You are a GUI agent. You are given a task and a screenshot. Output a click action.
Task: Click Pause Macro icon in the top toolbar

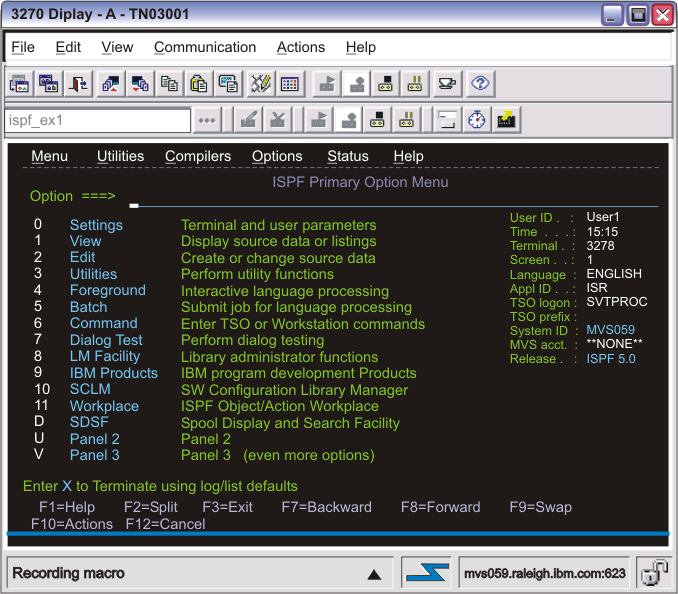click(x=414, y=83)
